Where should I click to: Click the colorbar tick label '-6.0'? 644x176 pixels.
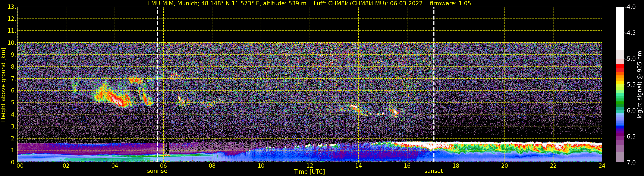[x=630, y=111]
